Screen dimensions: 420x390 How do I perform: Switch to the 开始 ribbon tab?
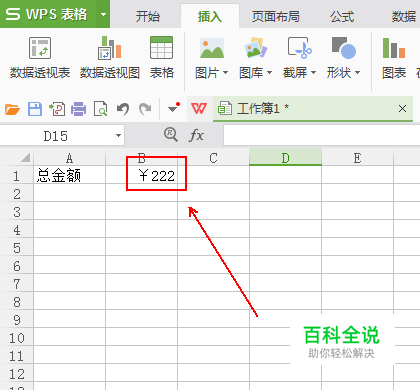(x=148, y=16)
